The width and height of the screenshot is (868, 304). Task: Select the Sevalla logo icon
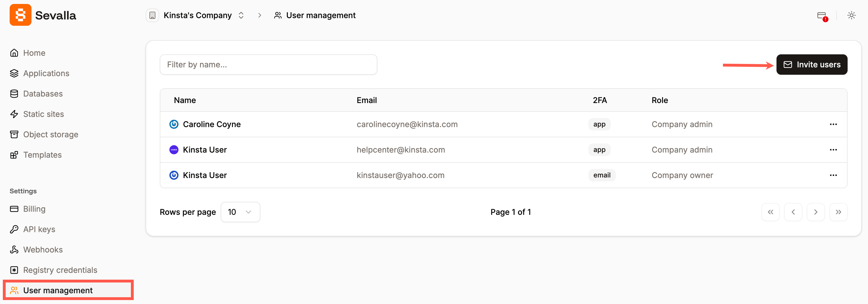[20, 15]
